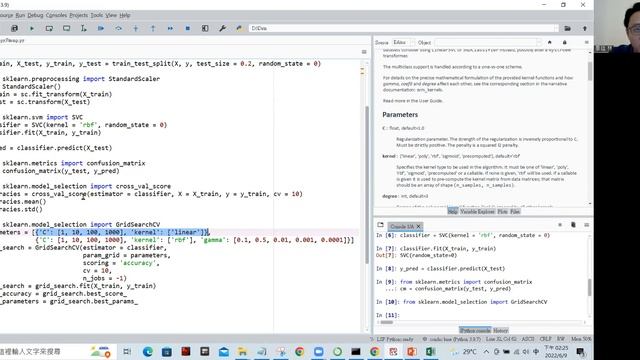Click the conda Python interpreter status

452,339
